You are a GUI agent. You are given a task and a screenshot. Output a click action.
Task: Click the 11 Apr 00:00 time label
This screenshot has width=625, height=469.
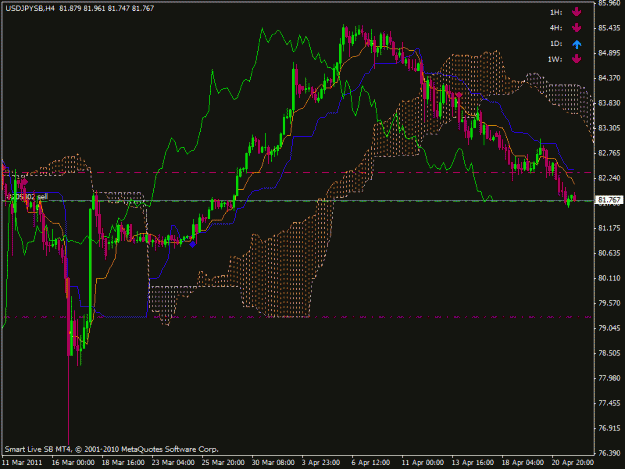[x=423, y=463]
